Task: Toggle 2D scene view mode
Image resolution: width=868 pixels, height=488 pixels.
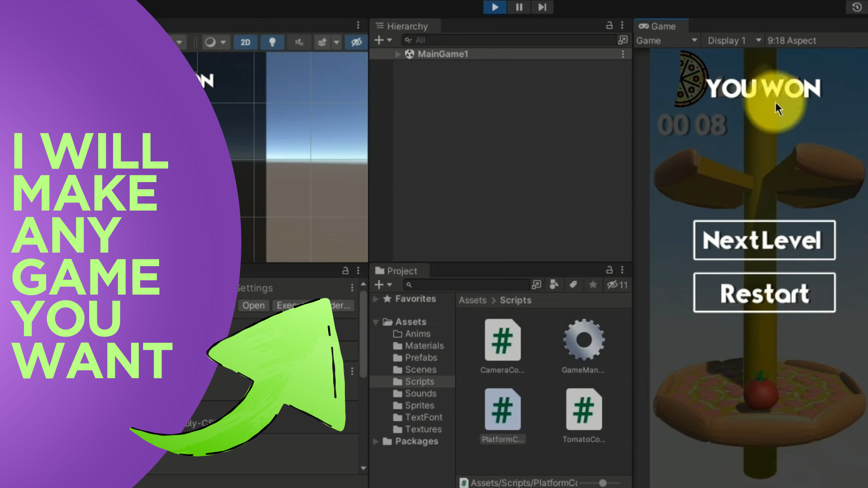Action: tap(245, 42)
